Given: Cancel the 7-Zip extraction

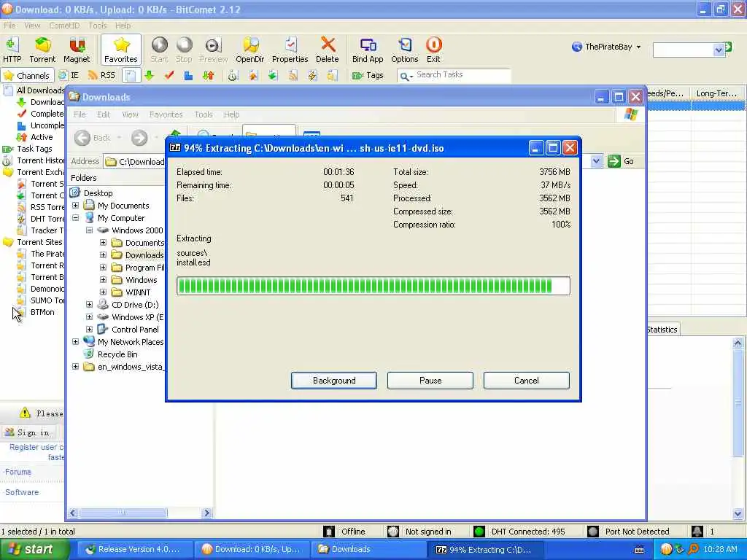Looking at the screenshot, I should tap(527, 381).
